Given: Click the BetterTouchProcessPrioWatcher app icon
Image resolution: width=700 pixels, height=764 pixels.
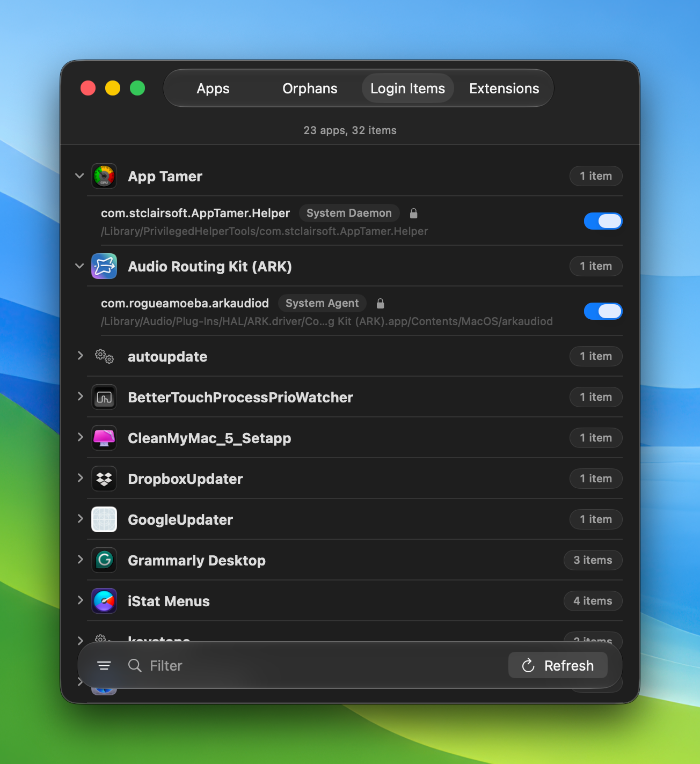Looking at the screenshot, I should (x=104, y=397).
